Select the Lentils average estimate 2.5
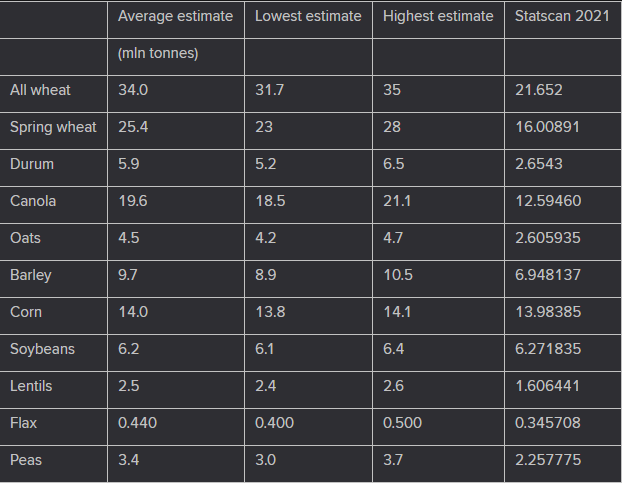 128,386
